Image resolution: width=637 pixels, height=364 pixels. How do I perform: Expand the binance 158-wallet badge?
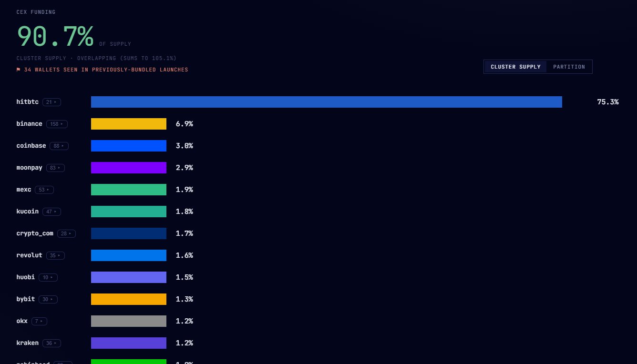(57, 124)
